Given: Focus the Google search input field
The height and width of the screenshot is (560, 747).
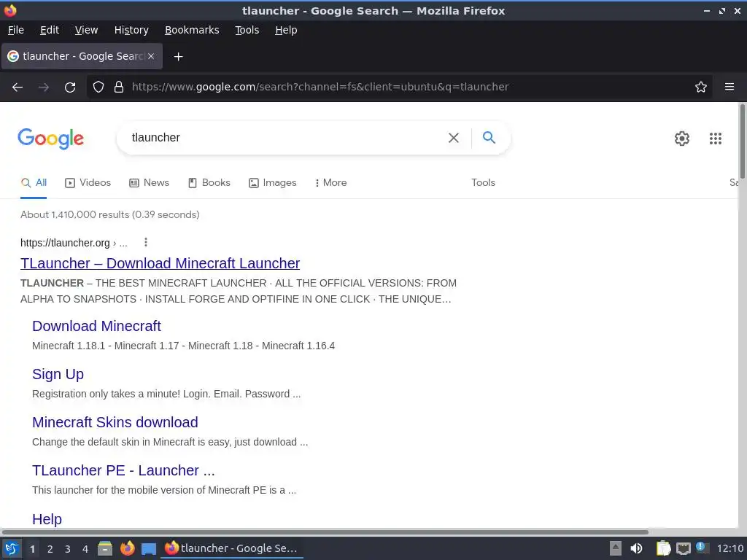Looking at the screenshot, I should click(x=286, y=138).
